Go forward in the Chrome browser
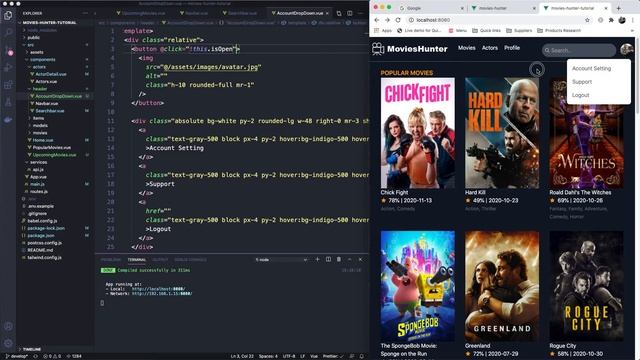640x360 pixels. tap(387, 20)
